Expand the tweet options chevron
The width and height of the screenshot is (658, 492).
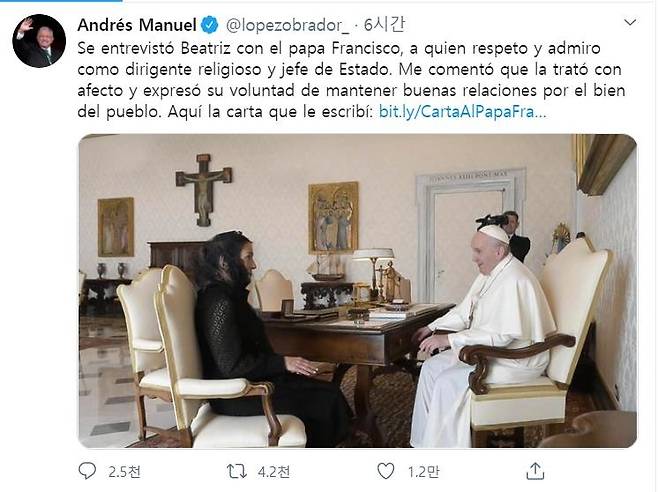[628, 23]
